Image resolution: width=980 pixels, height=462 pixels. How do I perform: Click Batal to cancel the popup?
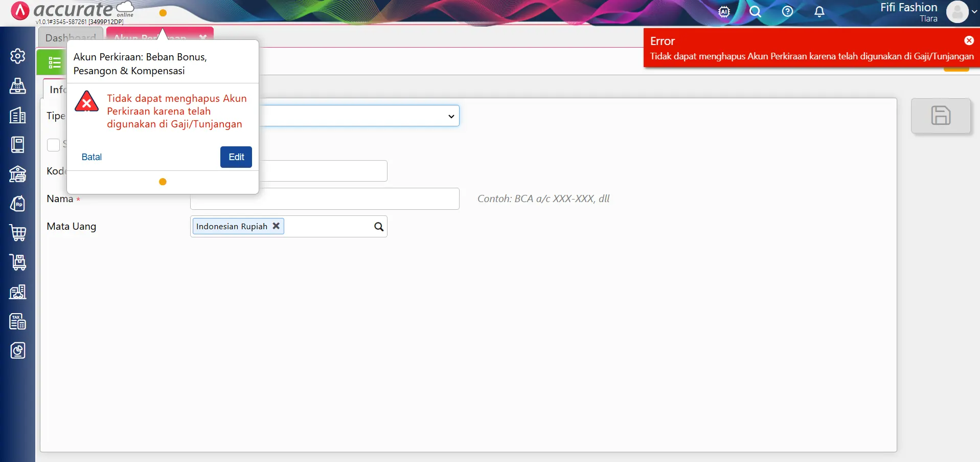92,157
